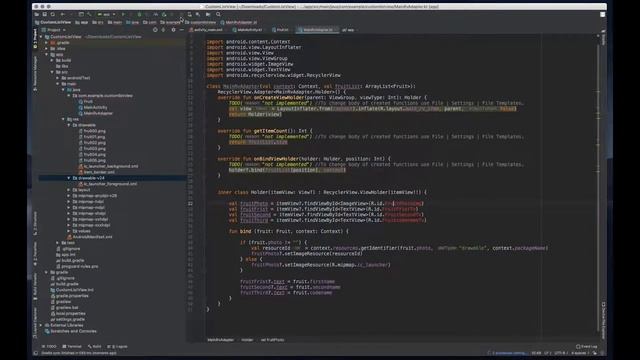Open the Project view selector dropdown
This screenshot has height=360, width=640.
56,30
